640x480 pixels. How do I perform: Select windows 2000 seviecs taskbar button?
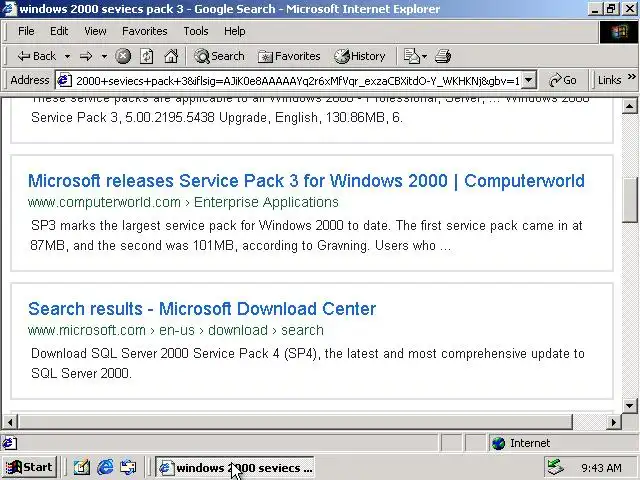coord(235,467)
